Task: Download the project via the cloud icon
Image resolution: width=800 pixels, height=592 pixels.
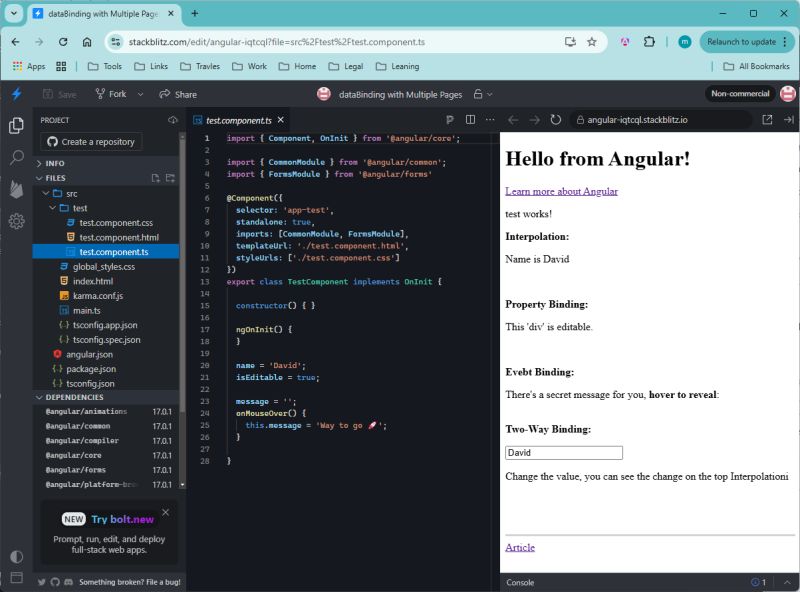Action: click(x=173, y=120)
